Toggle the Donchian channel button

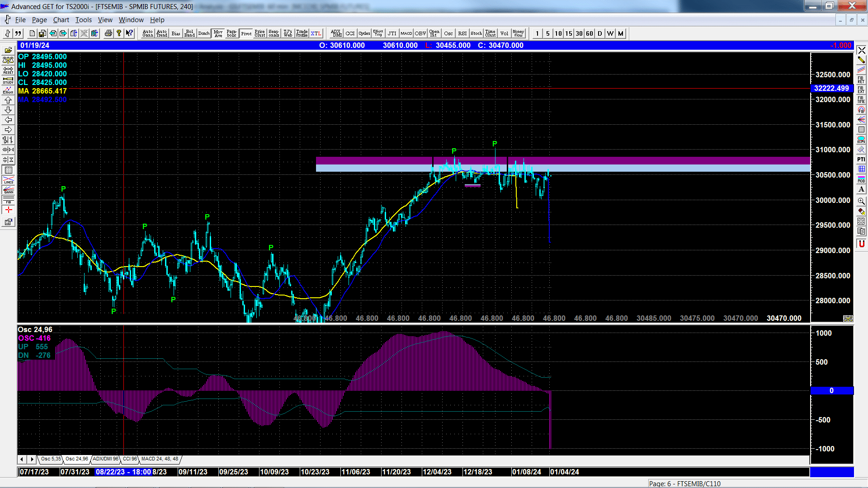click(x=204, y=33)
